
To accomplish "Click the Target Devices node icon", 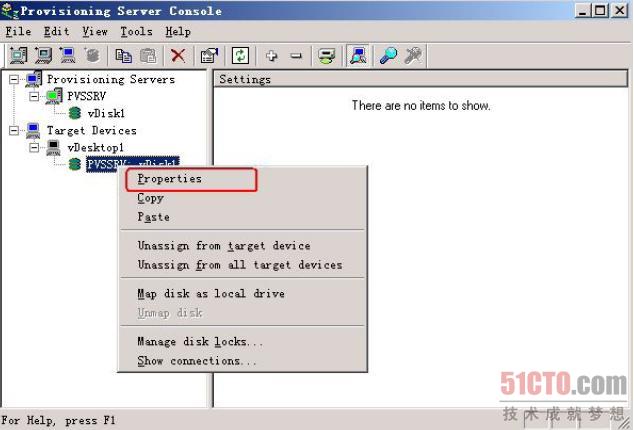I will coord(33,131).
